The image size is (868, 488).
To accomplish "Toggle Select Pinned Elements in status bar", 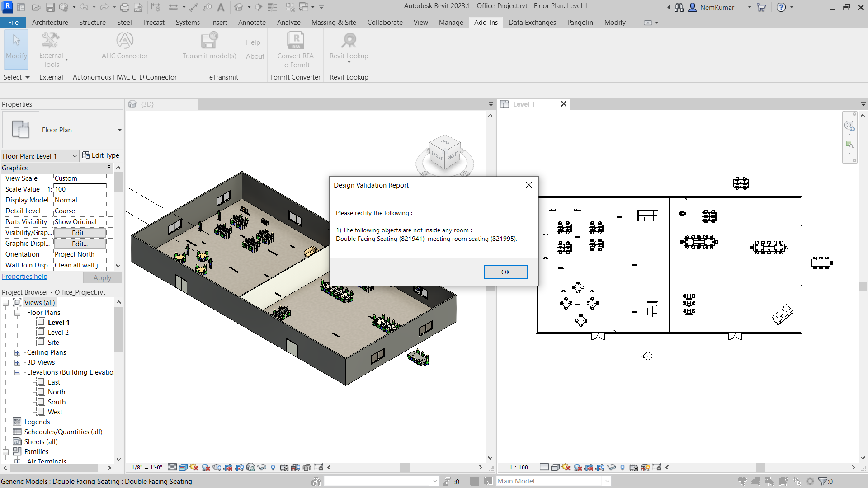I will coord(769,481).
